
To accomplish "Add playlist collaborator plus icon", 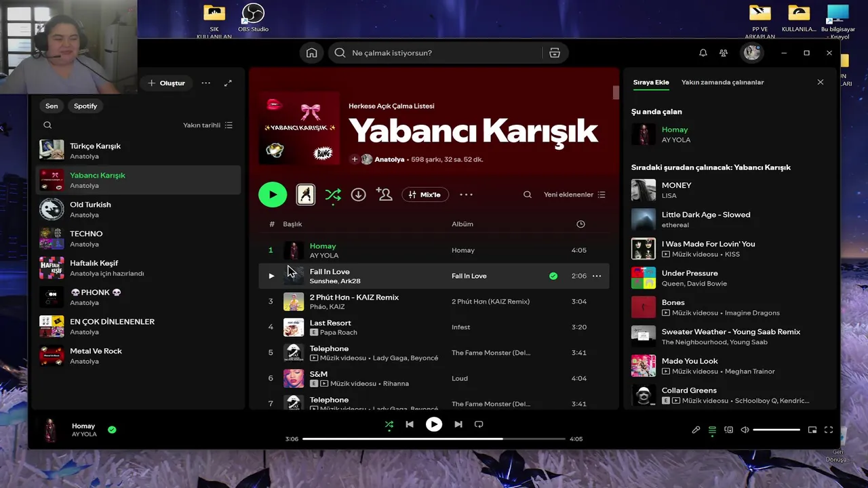I will point(354,159).
